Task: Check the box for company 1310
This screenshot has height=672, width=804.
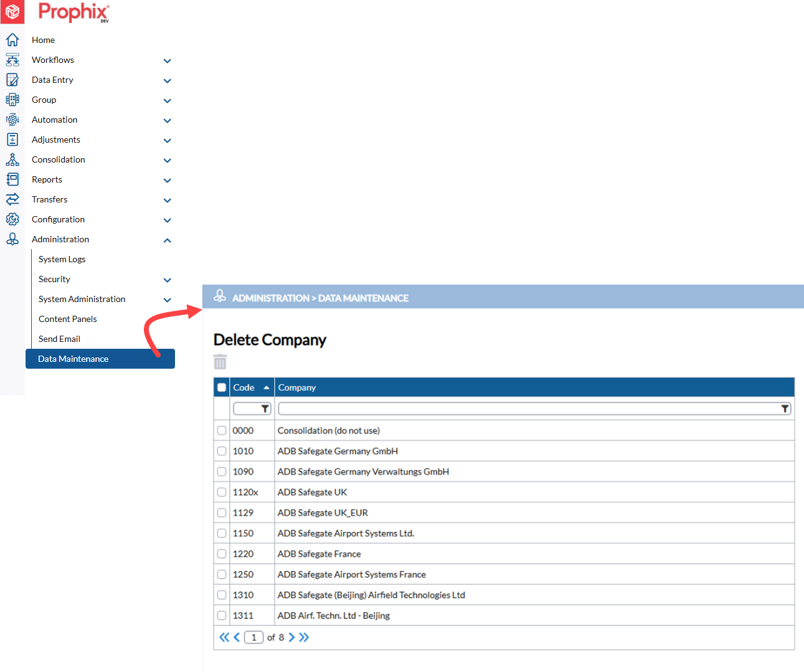Action: pos(222,595)
